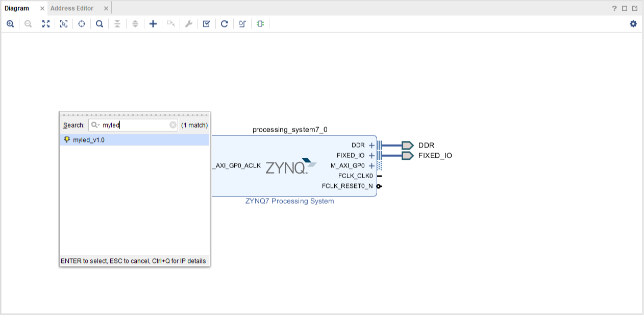This screenshot has width=644, height=316.
Task: Click the FCLK_RESET0_N pin label
Action: coord(348,186)
